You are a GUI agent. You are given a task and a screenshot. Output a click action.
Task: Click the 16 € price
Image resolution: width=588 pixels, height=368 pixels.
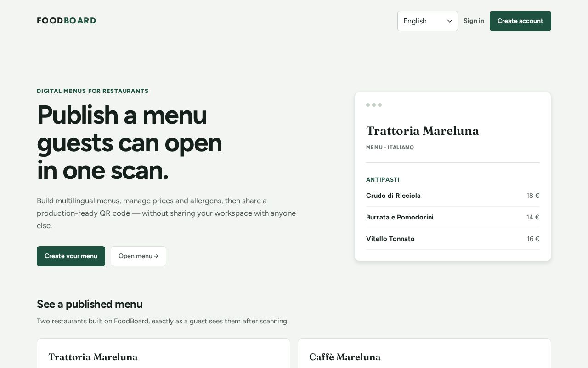pyautogui.click(x=533, y=239)
